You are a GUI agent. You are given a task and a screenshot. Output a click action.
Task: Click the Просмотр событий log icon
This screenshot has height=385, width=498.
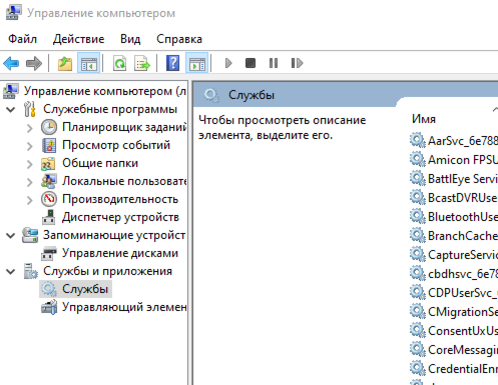(49, 145)
